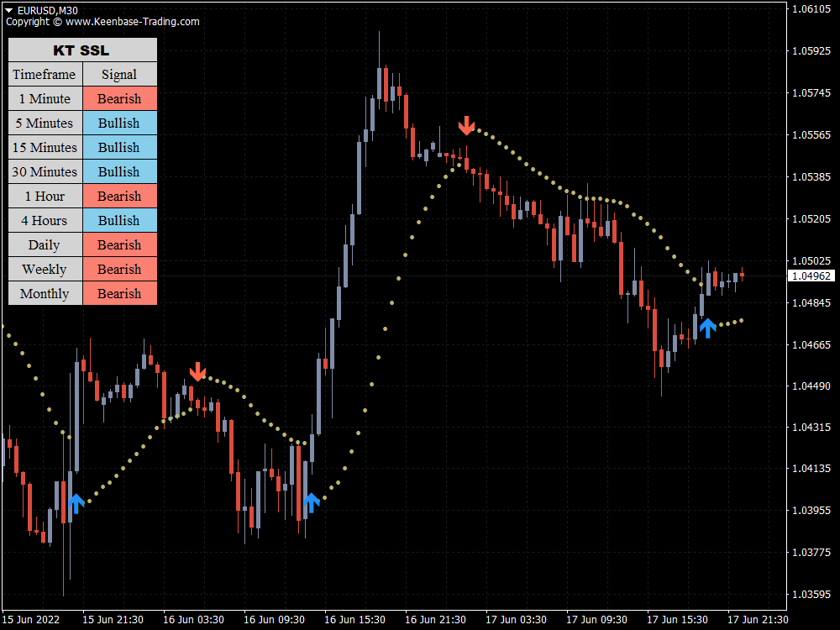Click the 1.04665 price axis label
Screen dimensions: 840x630
(811, 344)
